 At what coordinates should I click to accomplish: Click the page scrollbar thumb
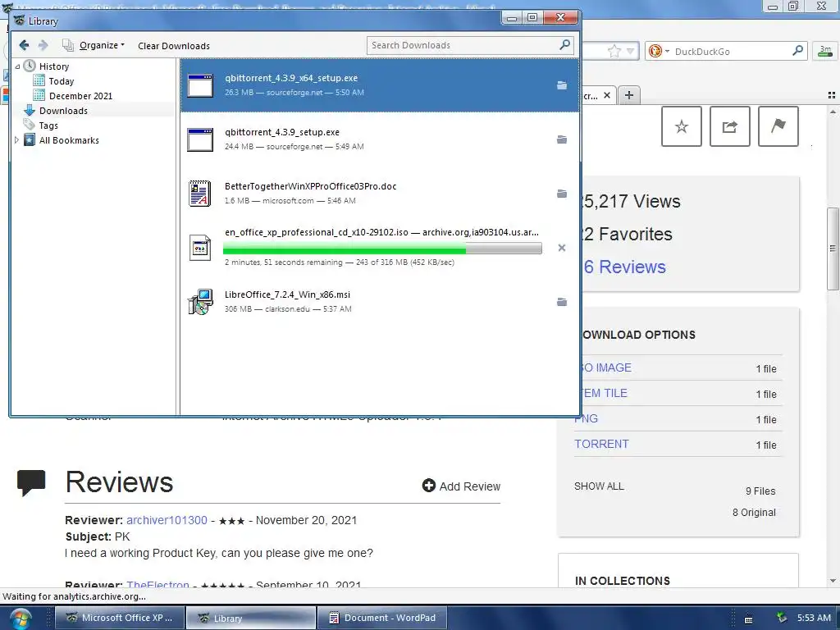tap(833, 249)
